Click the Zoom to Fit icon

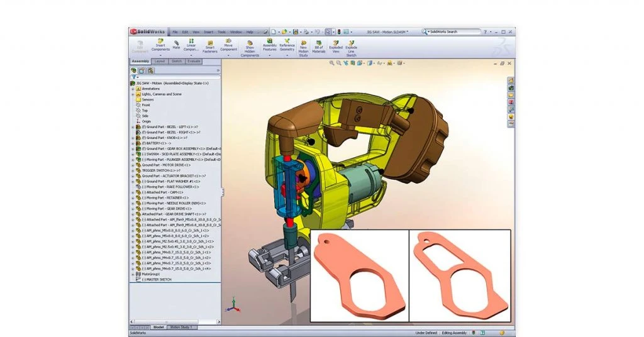[x=333, y=63]
